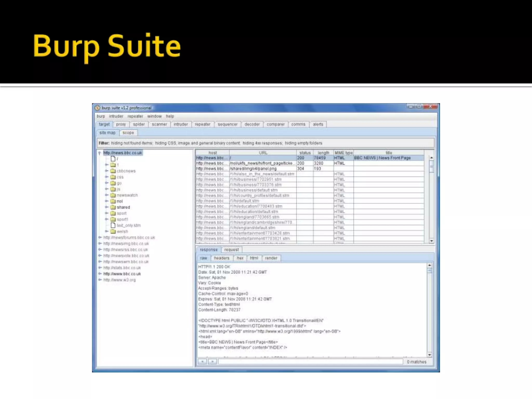Screen dimensions: 532x399
Task: Expand the http://www.w3.org host node
Action: 100,280
